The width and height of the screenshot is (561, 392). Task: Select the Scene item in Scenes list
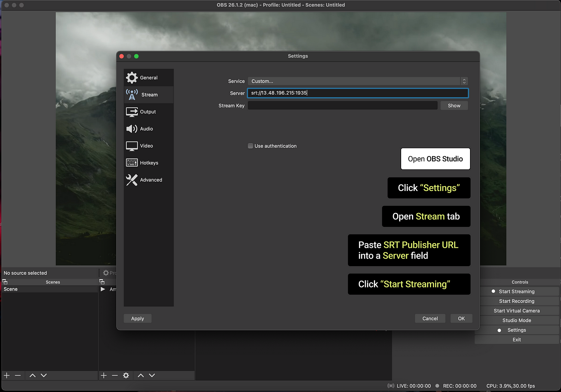pos(50,289)
